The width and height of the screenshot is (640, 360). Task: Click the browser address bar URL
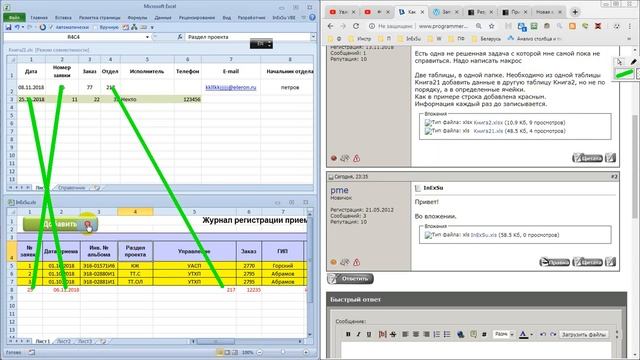point(443,26)
